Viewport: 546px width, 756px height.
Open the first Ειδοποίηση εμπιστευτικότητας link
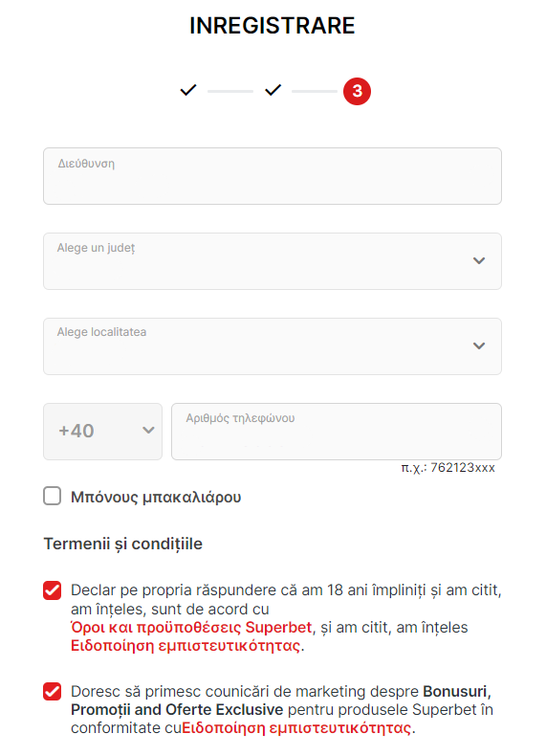pos(186,646)
